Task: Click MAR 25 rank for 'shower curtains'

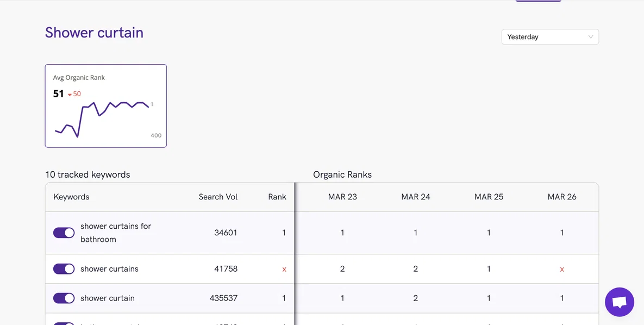Action: pos(489,269)
